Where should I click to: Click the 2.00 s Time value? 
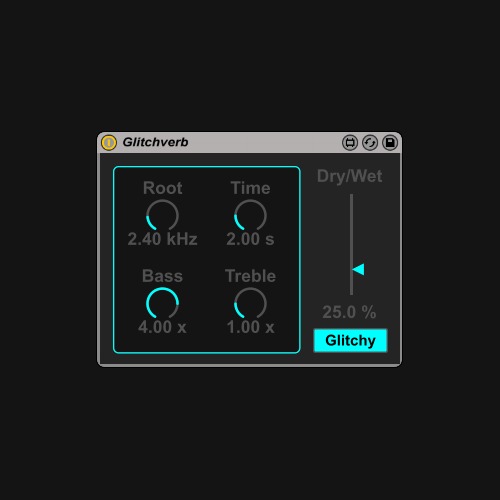tap(250, 239)
